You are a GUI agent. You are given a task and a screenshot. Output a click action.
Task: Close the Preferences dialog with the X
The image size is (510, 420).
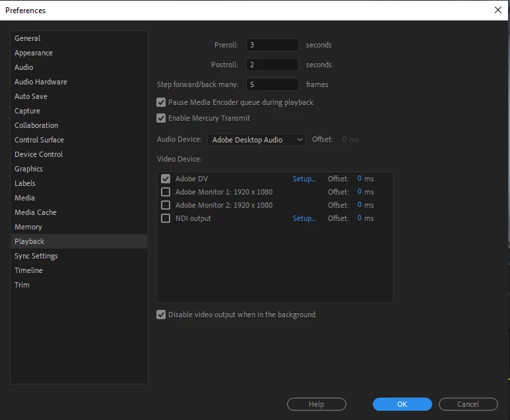coord(498,10)
